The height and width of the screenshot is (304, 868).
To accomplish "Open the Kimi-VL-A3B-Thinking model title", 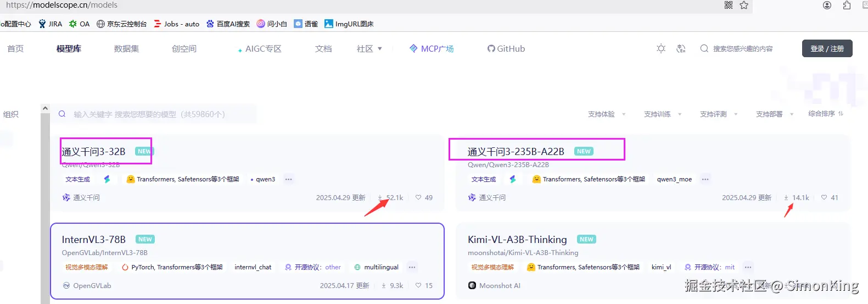I will click(517, 239).
